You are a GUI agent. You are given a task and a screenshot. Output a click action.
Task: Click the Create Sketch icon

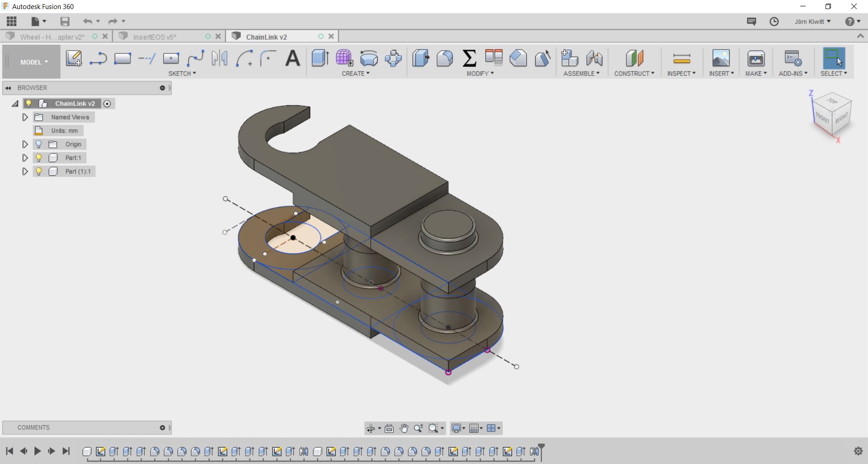point(74,58)
